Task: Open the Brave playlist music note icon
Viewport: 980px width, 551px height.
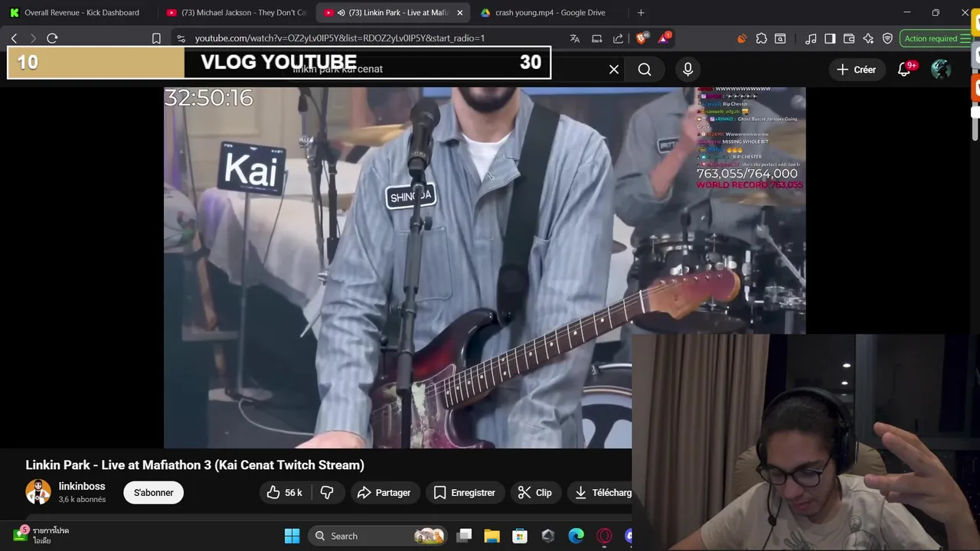Action: click(811, 38)
